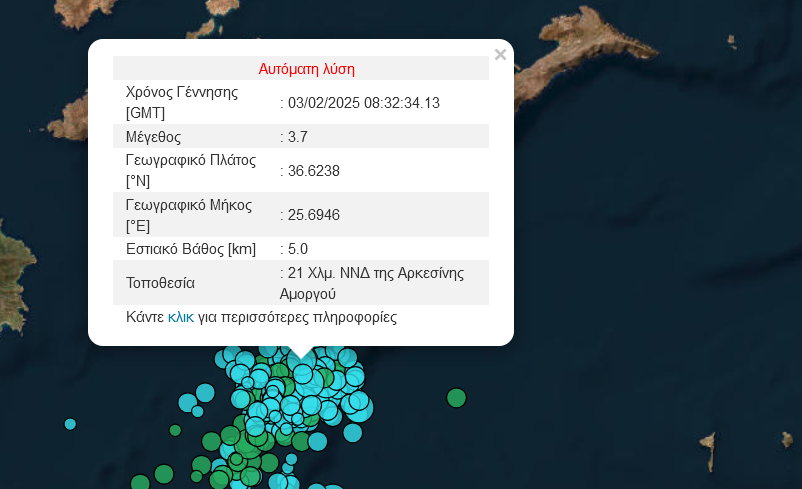Click the 'Γεωγραφικό Μήκος [°E]' label
The height and width of the screenshot is (489, 802).
189,215
